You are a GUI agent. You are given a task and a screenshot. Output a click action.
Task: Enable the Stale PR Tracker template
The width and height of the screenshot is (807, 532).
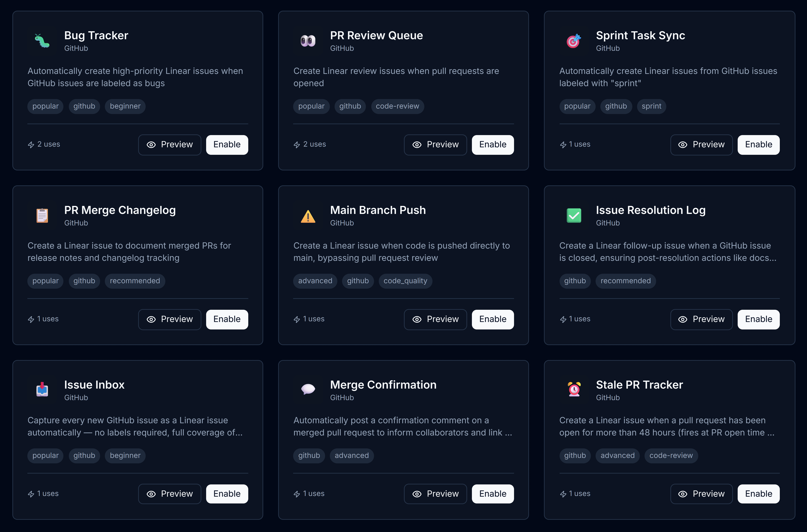759,494
